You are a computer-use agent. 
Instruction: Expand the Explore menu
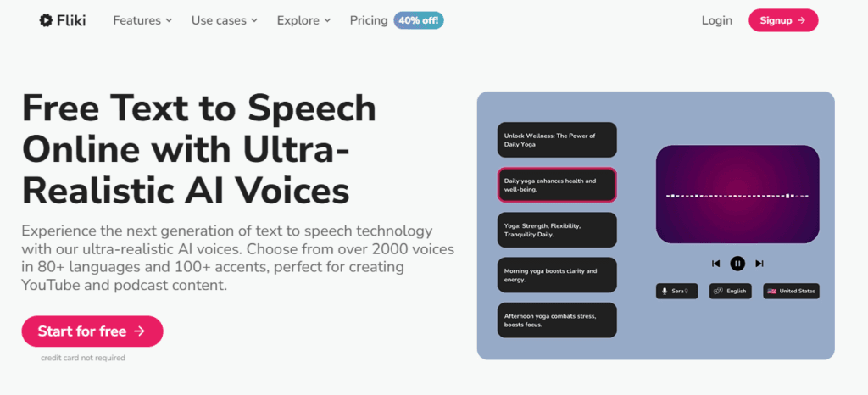304,20
